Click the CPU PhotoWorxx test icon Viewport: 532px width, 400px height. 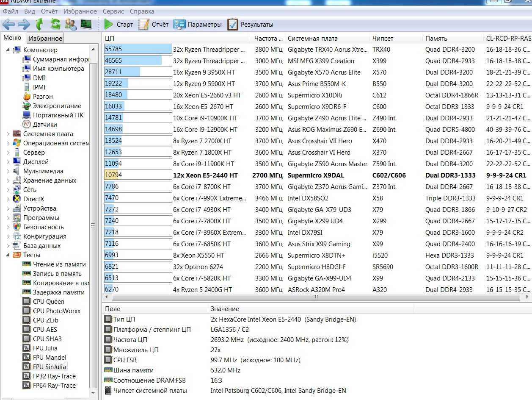27,311
